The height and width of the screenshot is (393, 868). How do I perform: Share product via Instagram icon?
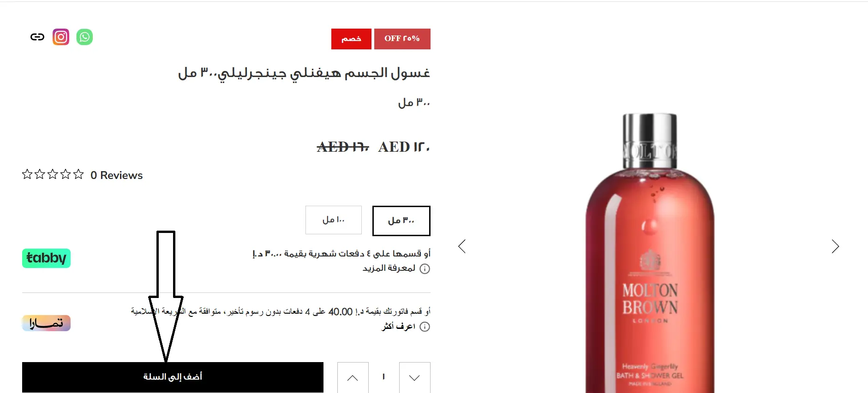(x=61, y=37)
